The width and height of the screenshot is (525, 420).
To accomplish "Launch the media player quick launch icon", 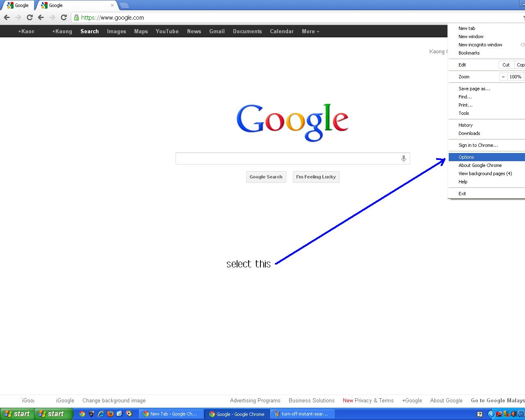I will 129,414.
